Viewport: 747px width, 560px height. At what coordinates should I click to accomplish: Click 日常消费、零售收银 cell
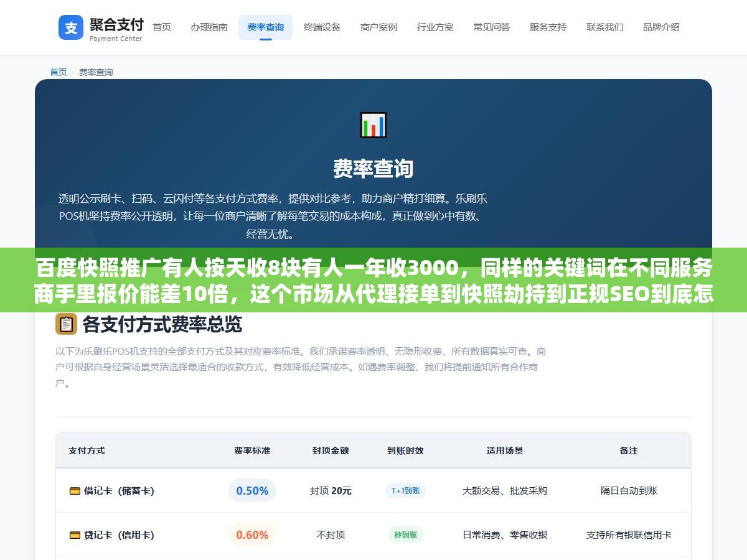click(x=505, y=535)
